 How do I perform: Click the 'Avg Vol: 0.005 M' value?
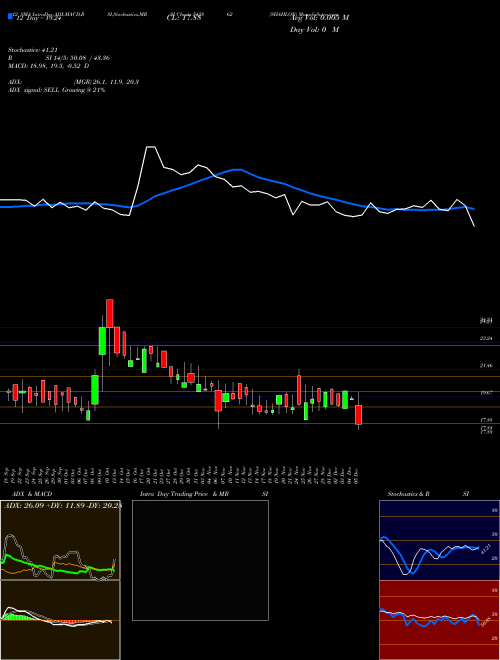pos(319,18)
